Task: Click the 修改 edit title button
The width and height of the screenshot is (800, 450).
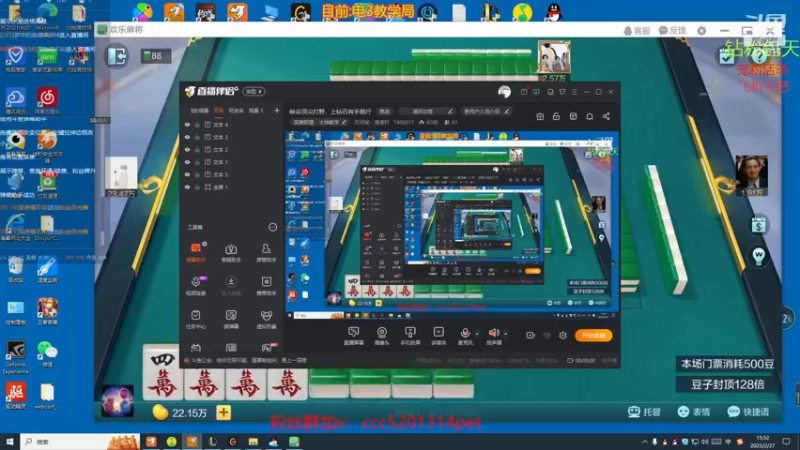Action: pyautogui.click(x=384, y=111)
